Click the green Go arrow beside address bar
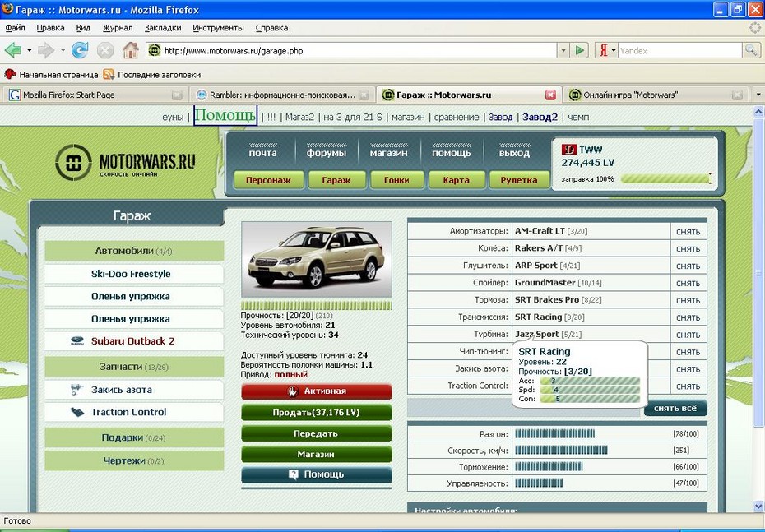Screen dimensions: 765x532 (x=580, y=50)
